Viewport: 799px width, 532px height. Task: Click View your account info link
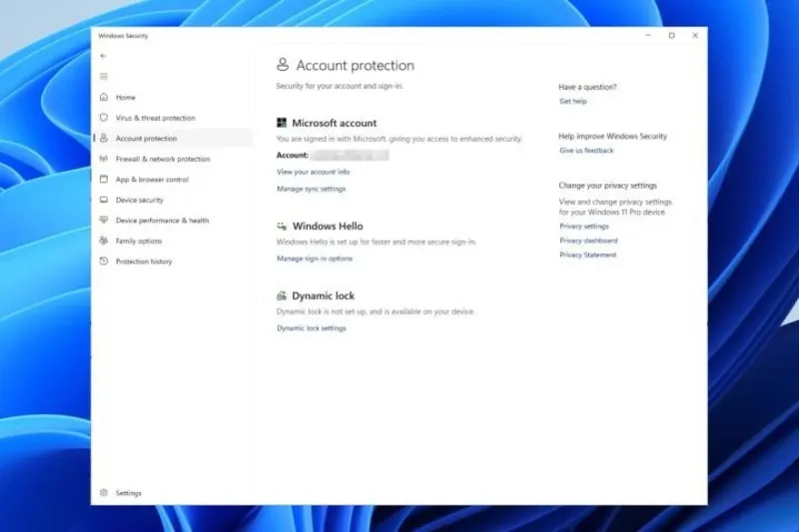click(313, 172)
